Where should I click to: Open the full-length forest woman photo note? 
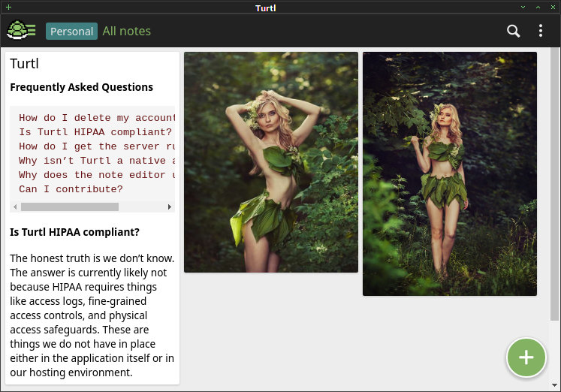pyautogui.click(x=450, y=173)
